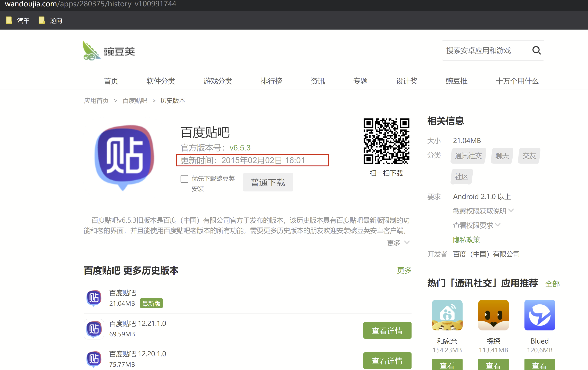Click the 扫一扫下载 caption

[x=386, y=173]
